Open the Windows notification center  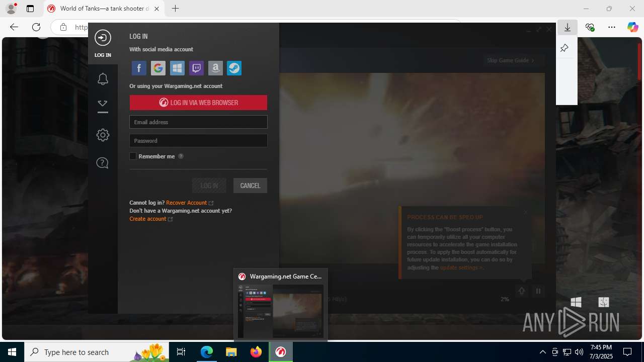tap(627, 352)
